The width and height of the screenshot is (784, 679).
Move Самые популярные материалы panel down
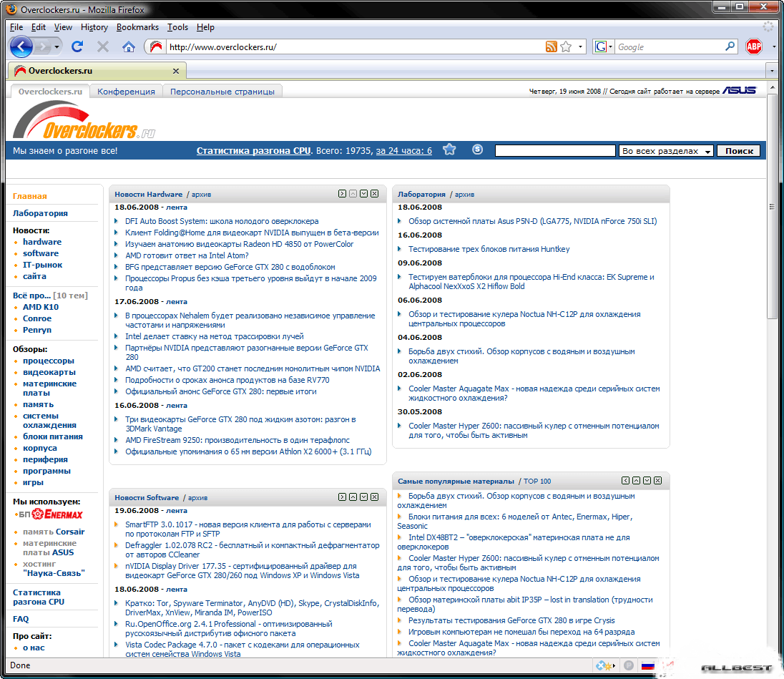point(647,481)
